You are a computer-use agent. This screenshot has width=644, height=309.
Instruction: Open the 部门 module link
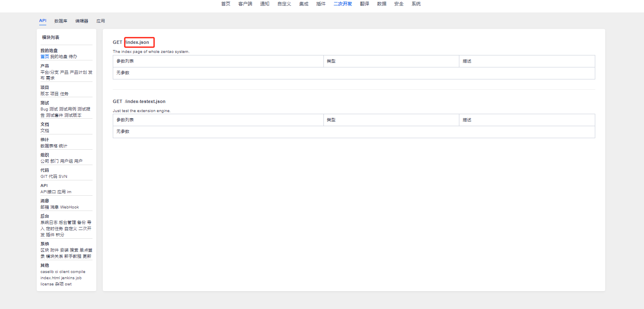(55, 161)
